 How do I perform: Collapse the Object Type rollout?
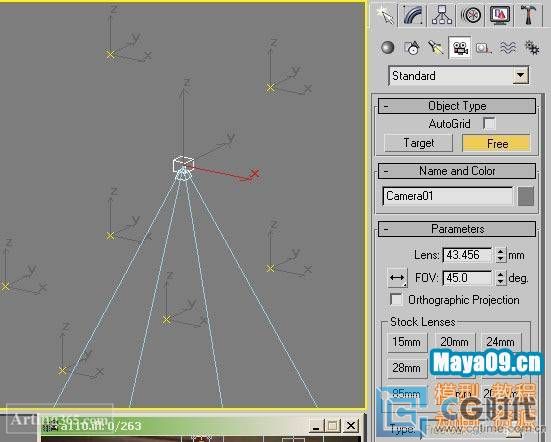click(457, 106)
